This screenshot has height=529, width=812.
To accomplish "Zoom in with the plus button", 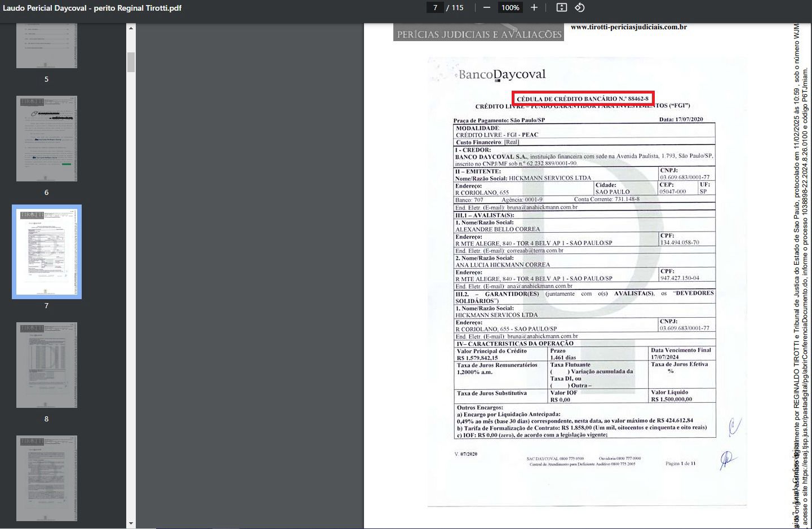I will (x=534, y=8).
